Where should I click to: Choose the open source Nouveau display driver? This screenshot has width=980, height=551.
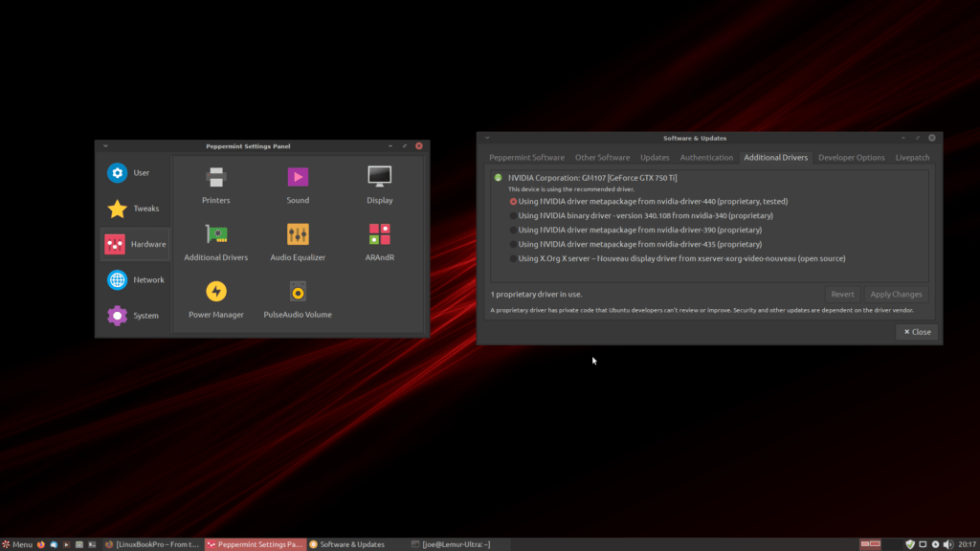pyautogui.click(x=677, y=258)
